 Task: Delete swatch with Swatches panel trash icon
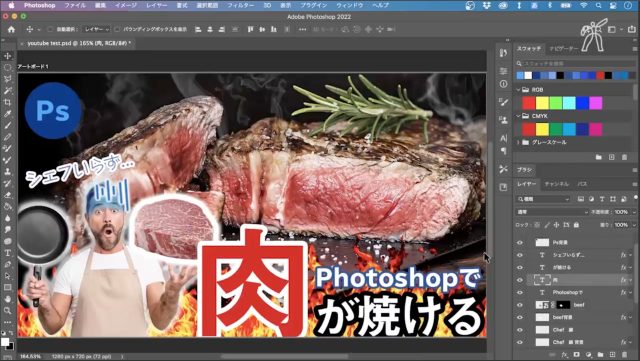coord(624,157)
